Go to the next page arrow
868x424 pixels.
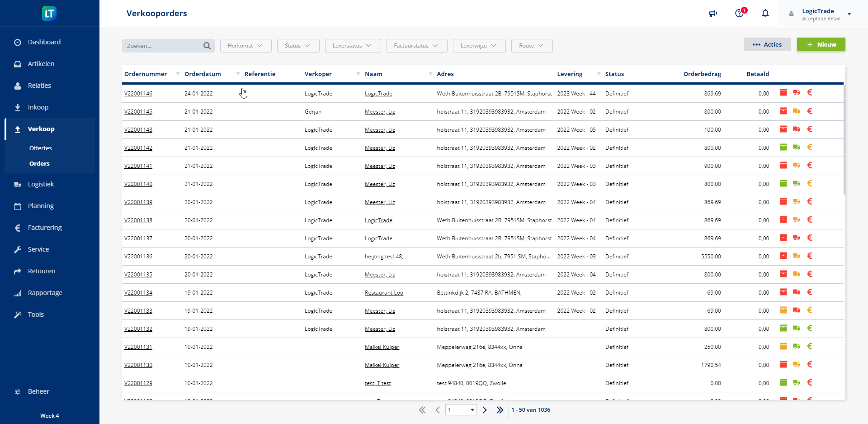(485, 410)
